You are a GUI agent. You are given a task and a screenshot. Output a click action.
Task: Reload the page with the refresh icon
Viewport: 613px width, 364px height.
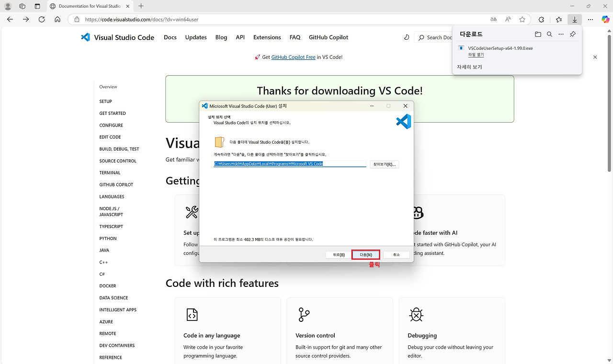[42, 19]
